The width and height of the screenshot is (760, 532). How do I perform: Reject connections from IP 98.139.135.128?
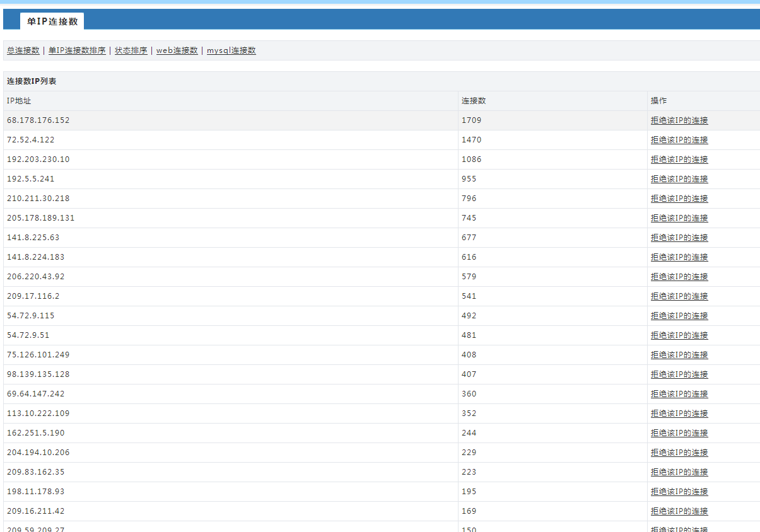(679, 374)
